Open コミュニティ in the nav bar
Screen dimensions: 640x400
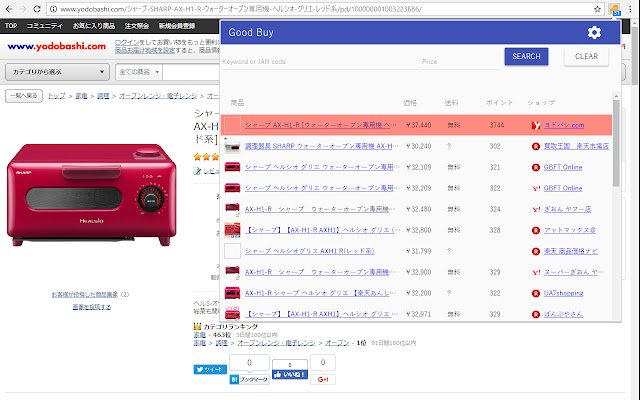[44, 26]
